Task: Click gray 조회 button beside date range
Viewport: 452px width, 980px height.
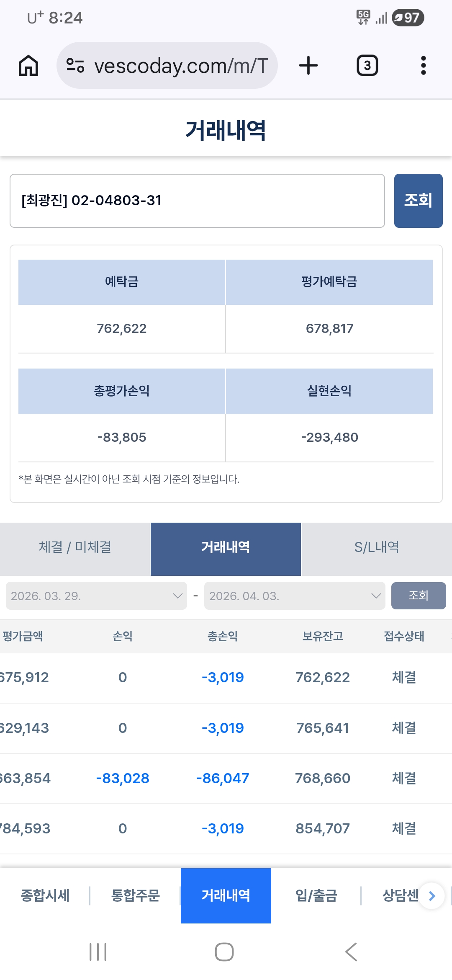Action: tap(419, 596)
